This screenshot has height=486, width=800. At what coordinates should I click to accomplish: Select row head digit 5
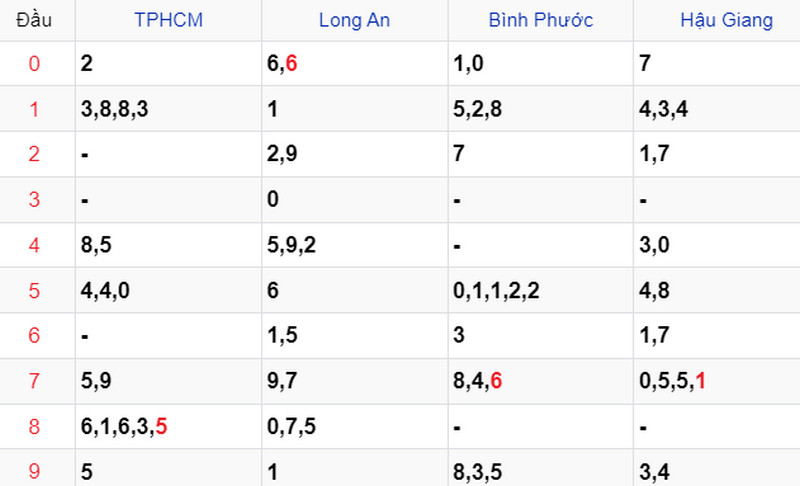[x=34, y=291]
